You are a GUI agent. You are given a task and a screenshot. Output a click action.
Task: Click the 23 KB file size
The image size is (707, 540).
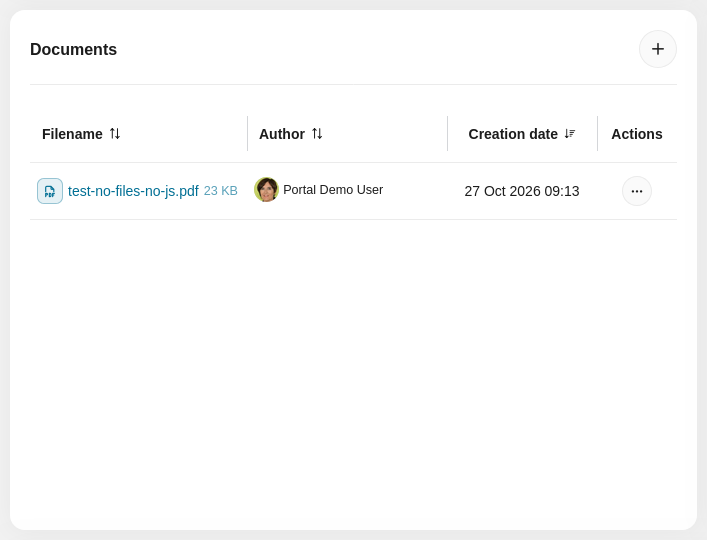pyautogui.click(x=220, y=191)
